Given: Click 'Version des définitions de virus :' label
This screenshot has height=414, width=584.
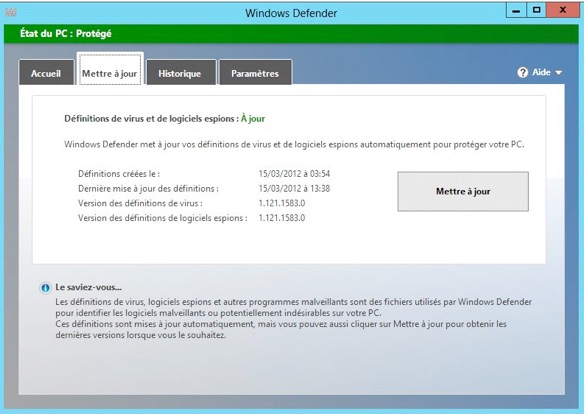Looking at the screenshot, I should coord(140,203).
